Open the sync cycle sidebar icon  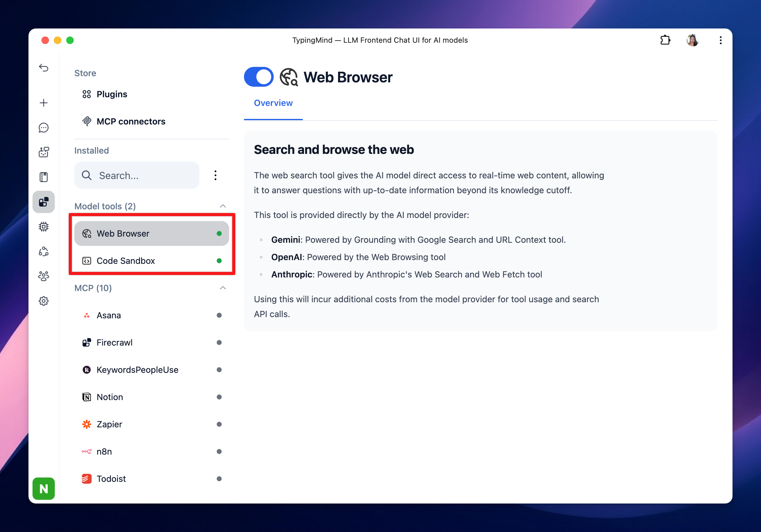tap(43, 251)
